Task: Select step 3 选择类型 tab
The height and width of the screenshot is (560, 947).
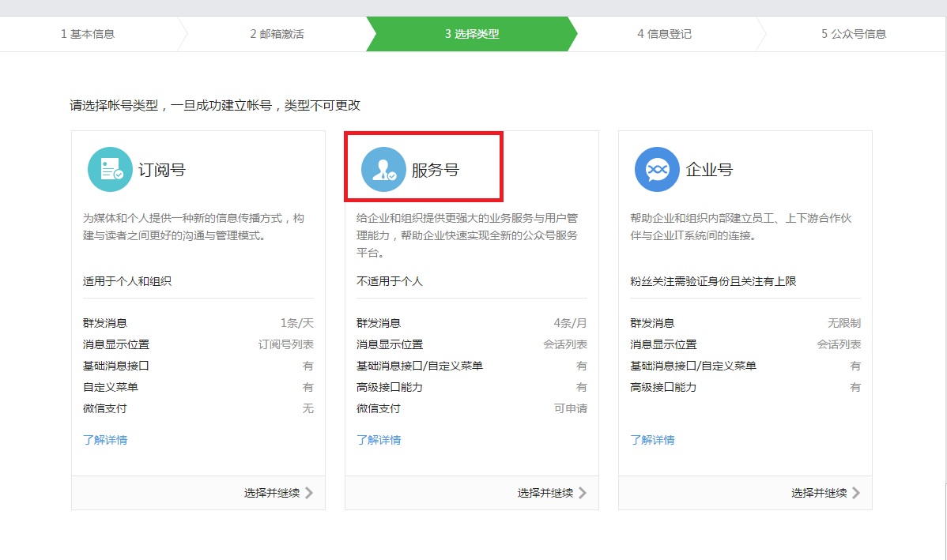Action: (472, 34)
